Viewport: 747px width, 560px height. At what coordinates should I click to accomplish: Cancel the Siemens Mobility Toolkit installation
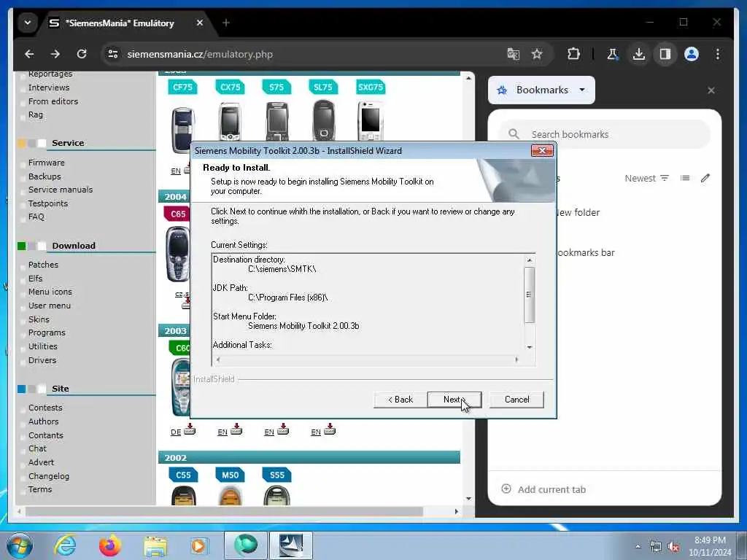point(516,400)
